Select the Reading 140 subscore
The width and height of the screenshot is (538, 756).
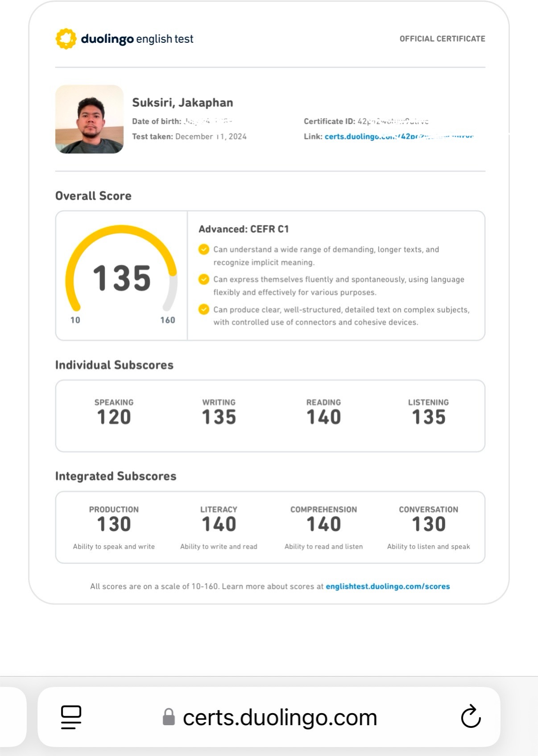click(323, 412)
